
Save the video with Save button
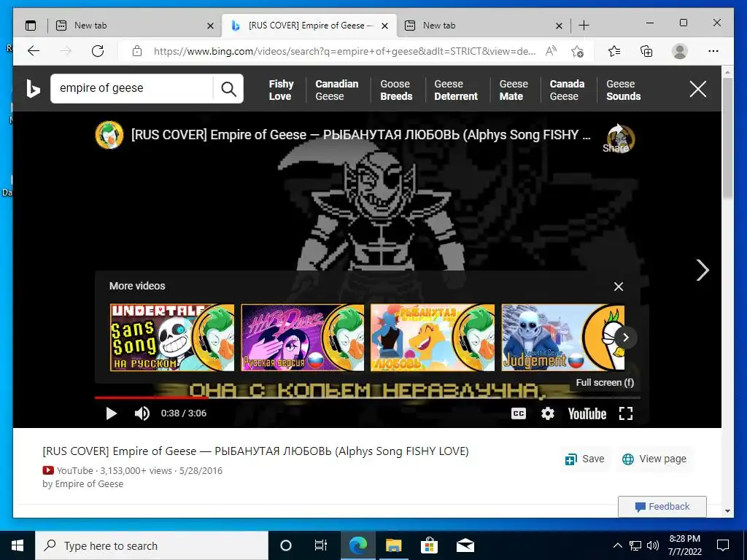pyautogui.click(x=585, y=459)
